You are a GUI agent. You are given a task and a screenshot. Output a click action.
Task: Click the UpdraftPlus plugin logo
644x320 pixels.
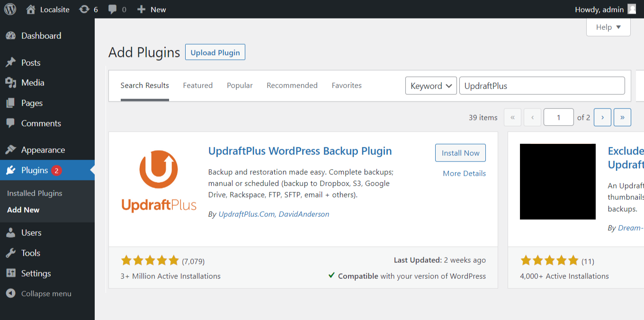pyautogui.click(x=159, y=181)
